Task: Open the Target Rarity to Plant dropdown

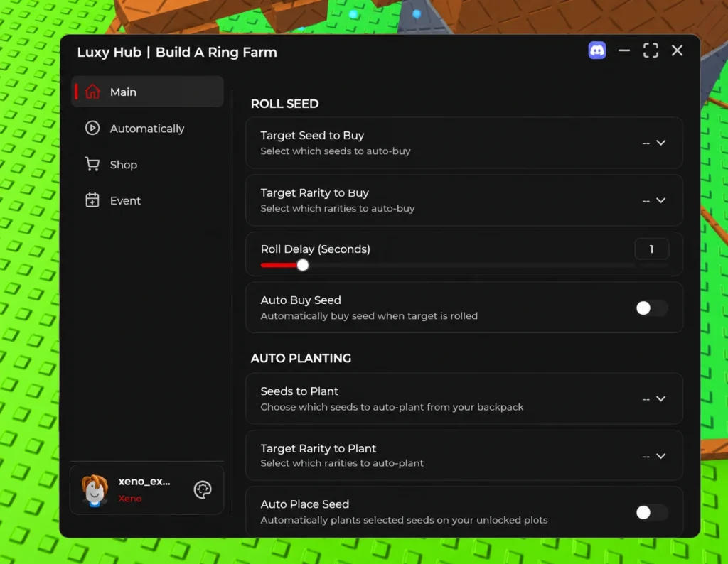Action: click(464, 455)
